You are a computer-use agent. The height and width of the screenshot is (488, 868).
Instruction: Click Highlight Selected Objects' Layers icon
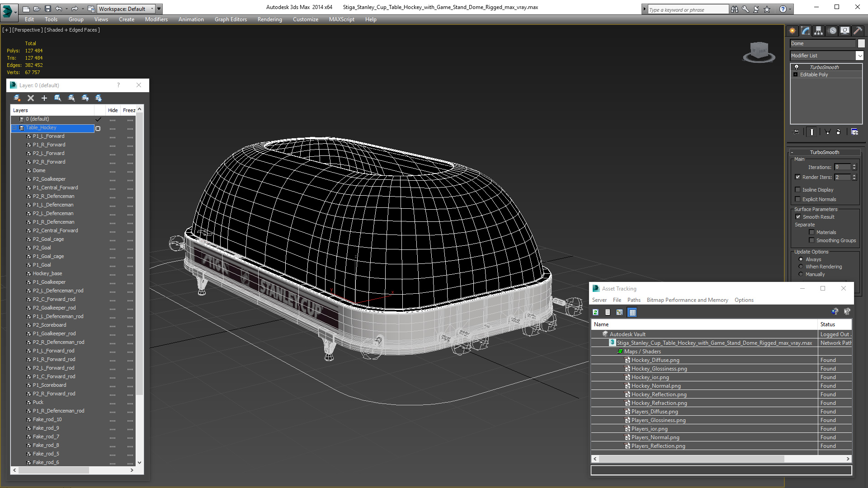pyautogui.click(x=71, y=98)
